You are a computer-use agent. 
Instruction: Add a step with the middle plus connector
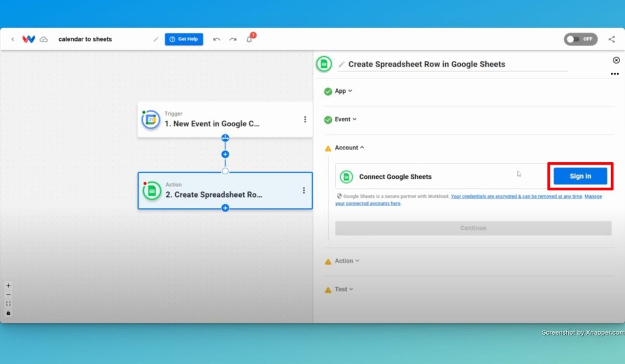225,154
